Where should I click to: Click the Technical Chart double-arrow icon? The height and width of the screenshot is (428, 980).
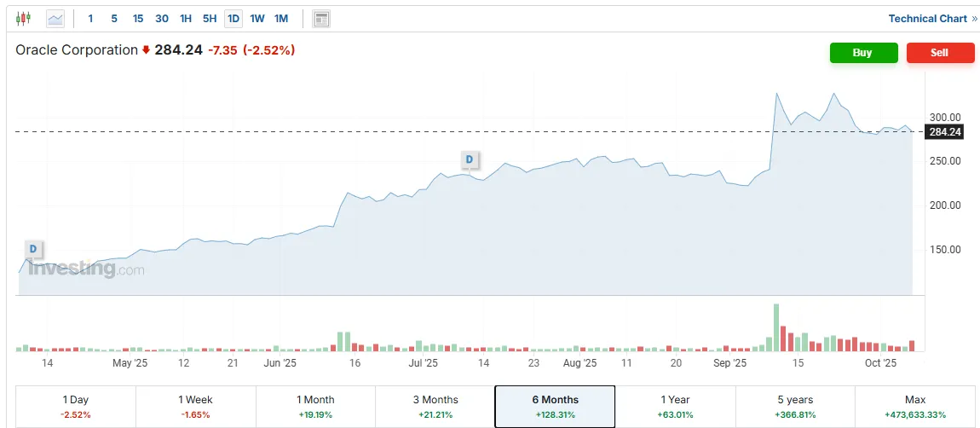coord(974,19)
